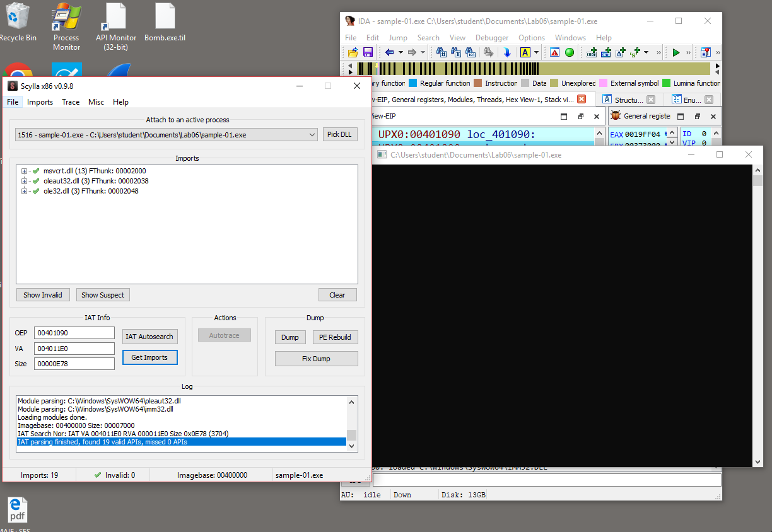Click the breakpoint list icon in IDA toolbar
This screenshot has width=772, height=532.
coord(706,52)
